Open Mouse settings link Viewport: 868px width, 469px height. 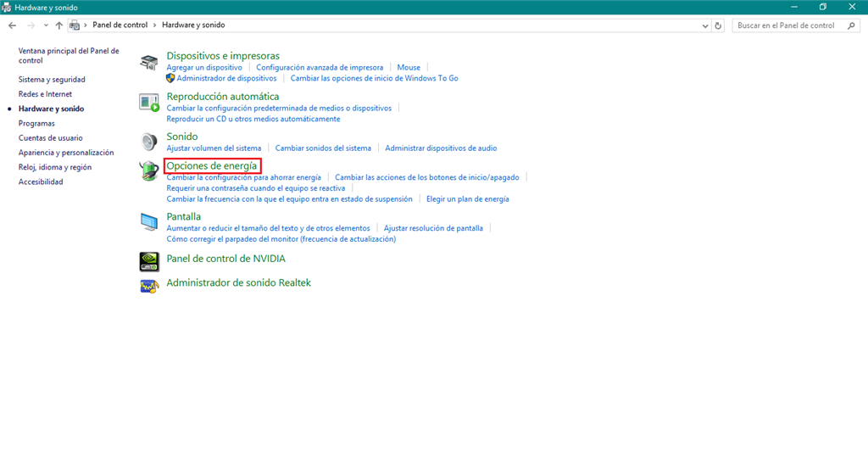tap(409, 68)
